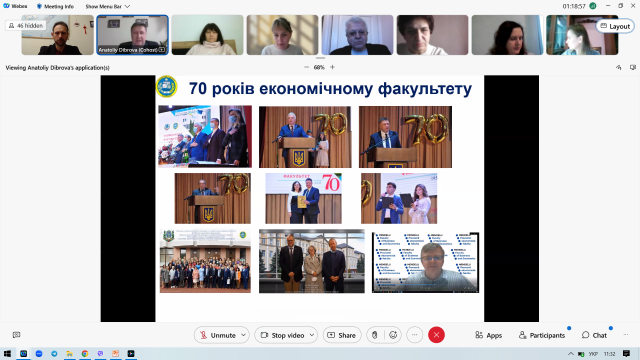Click "Viewing Anatoliy Dibrova's application(s)" label

click(x=58, y=68)
